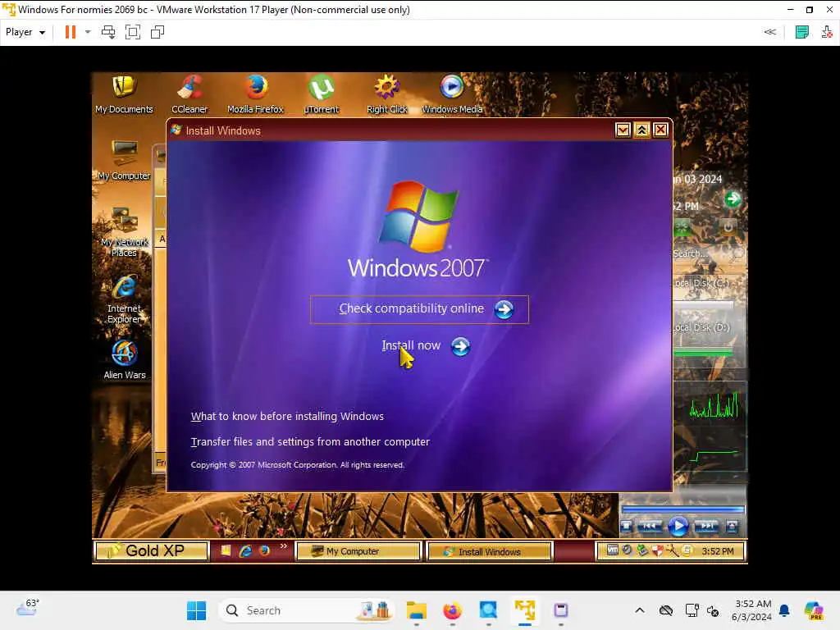Pause the virtual machine in VMware toolbar
The height and width of the screenshot is (630, 840).
[x=71, y=32]
